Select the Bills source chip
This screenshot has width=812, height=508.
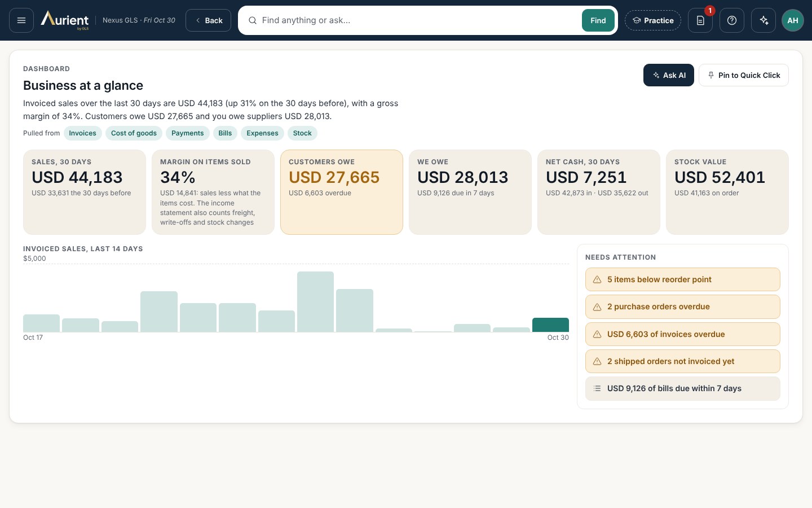pyautogui.click(x=225, y=133)
